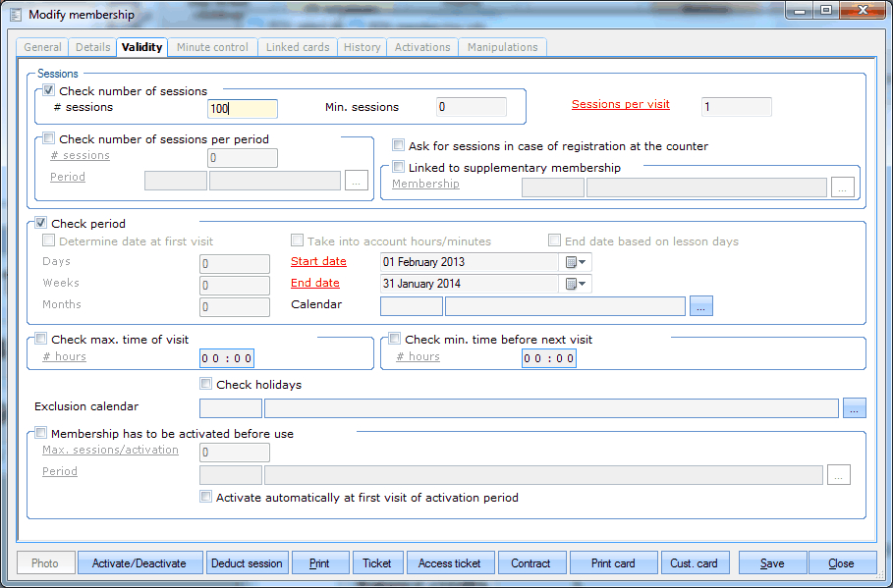The width and height of the screenshot is (893, 588).
Task: Click the # sessions input containing 100
Action: tap(242, 108)
